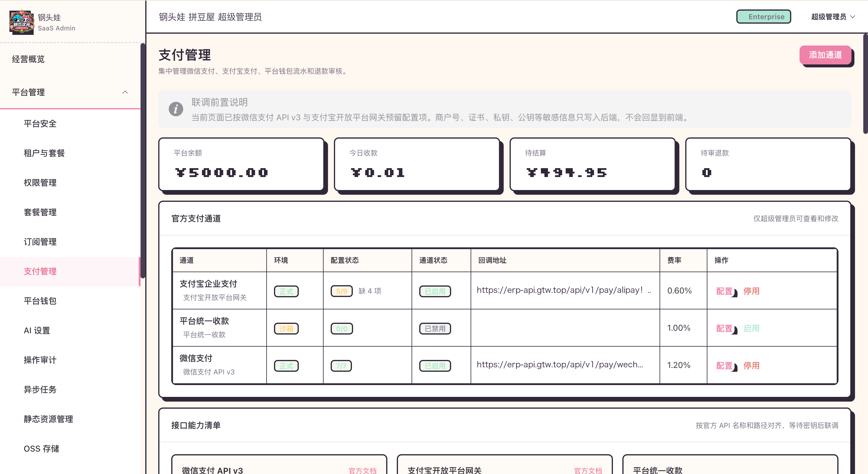Click the sidebar vertical scrollbar
This screenshot has height=474, width=868.
143,160
